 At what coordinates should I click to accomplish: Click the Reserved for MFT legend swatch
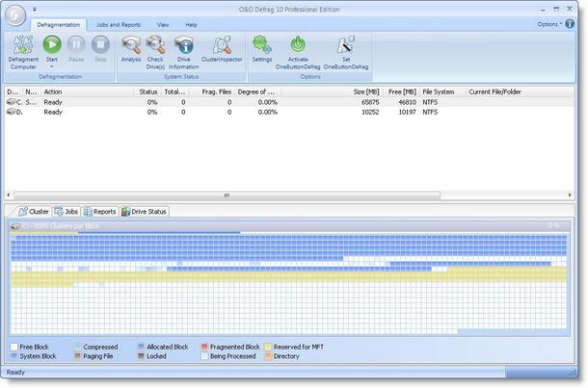[268, 347]
